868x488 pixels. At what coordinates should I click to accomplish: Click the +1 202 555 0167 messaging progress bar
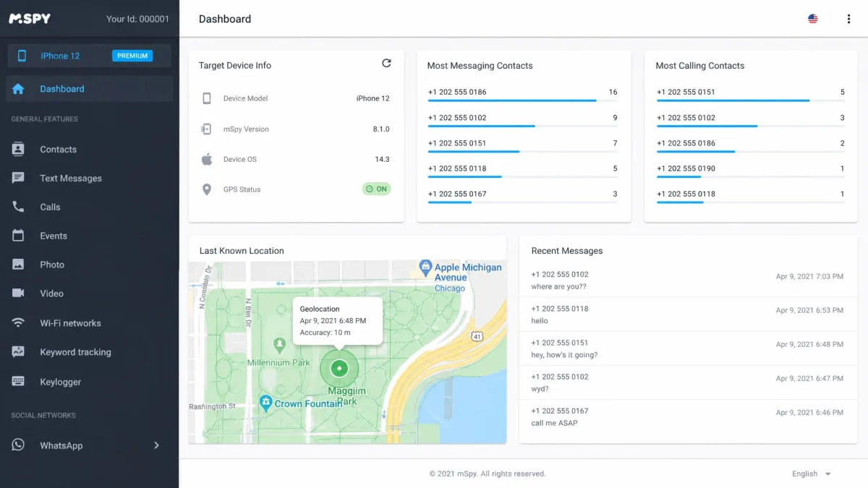click(523, 202)
